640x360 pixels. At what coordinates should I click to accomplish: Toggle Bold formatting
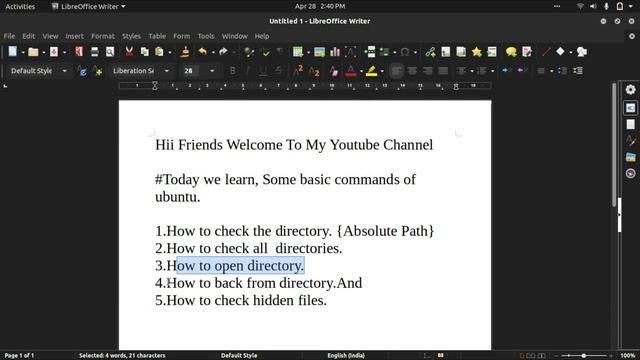tap(233, 71)
